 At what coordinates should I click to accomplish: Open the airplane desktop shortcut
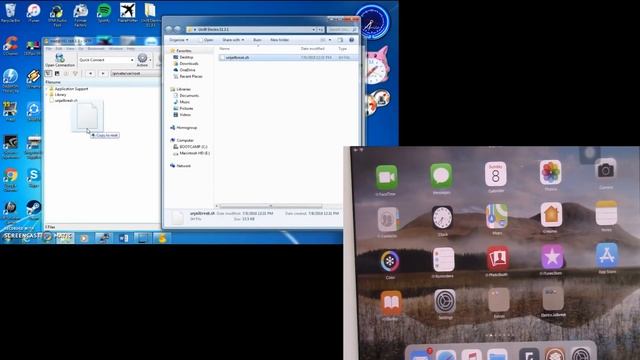[x=127, y=13]
